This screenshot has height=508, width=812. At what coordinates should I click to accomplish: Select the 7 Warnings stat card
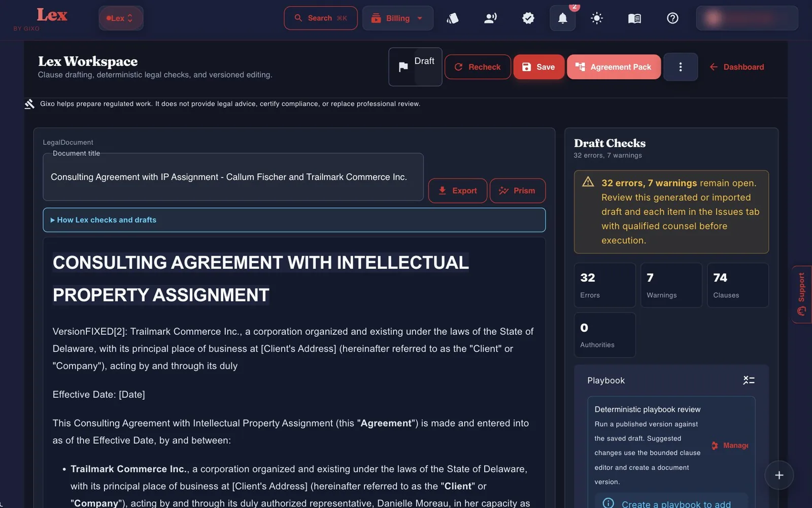coord(671,285)
